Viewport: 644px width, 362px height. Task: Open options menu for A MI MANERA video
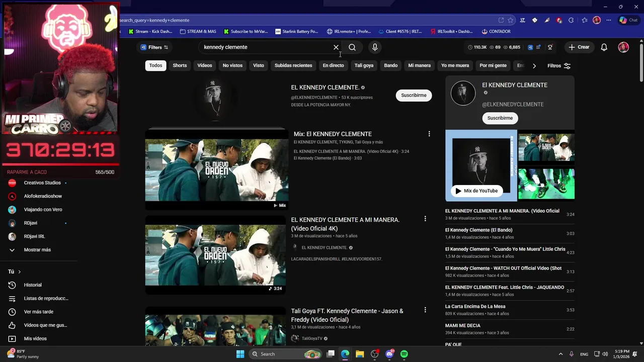(x=425, y=219)
